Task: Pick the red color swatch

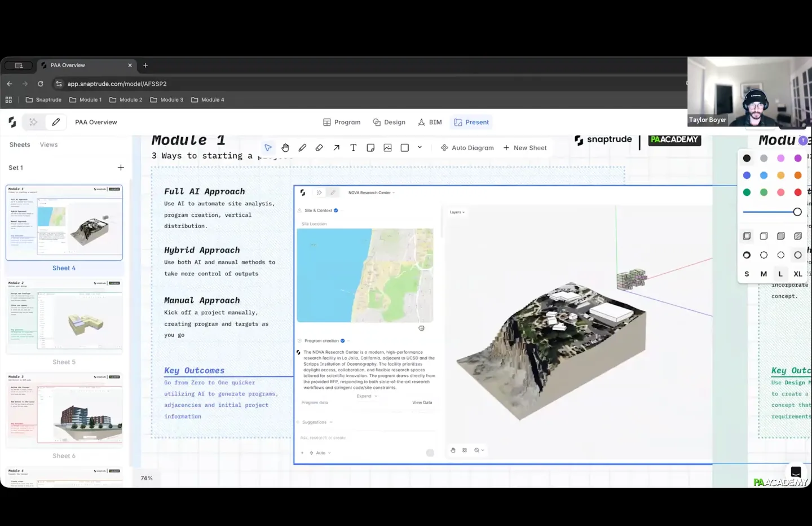Action: pyautogui.click(x=797, y=192)
